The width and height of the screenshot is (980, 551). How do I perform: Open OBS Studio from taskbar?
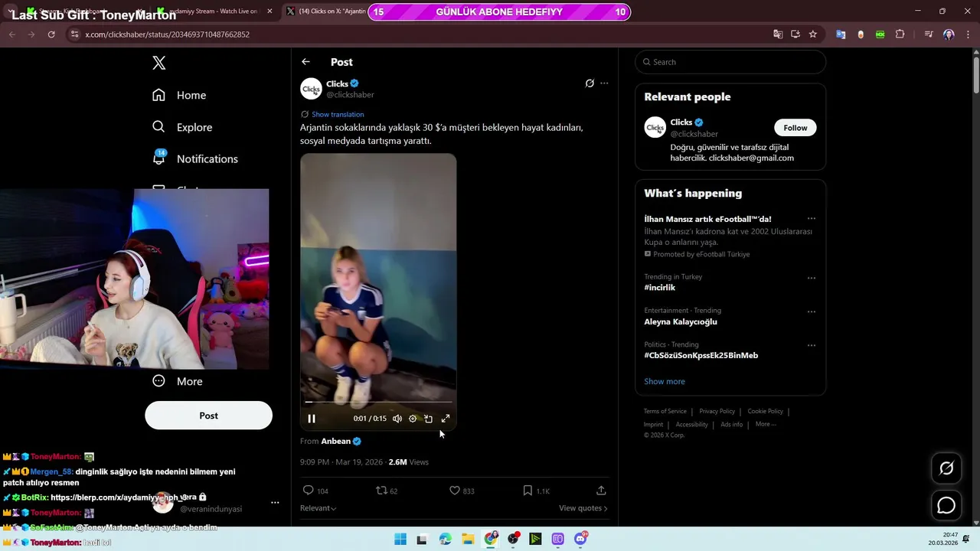tap(513, 539)
